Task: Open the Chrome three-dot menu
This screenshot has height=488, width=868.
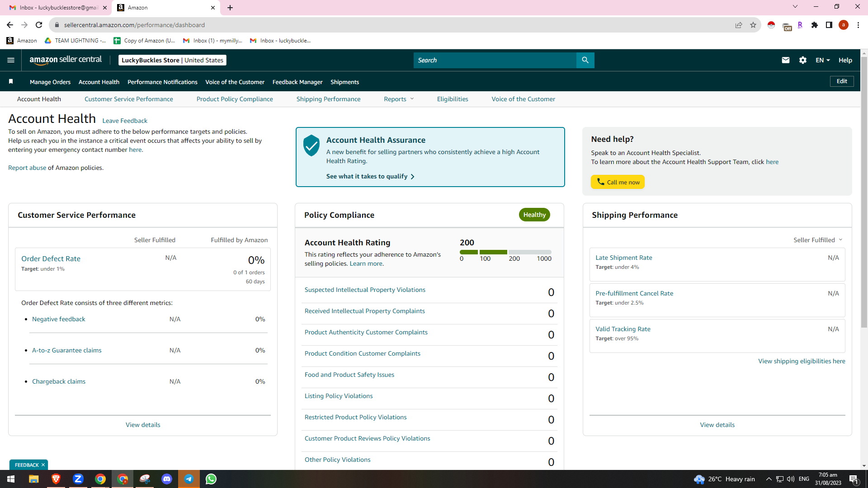Action: click(858, 25)
